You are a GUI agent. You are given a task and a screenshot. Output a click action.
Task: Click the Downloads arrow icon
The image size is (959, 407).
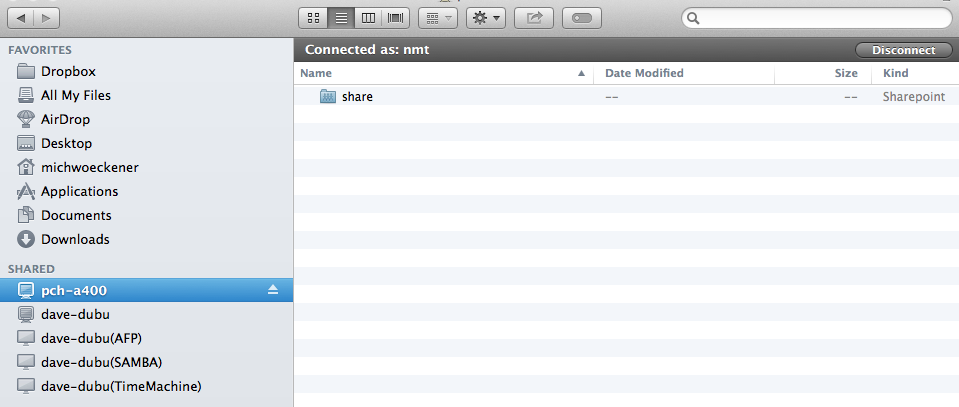(x=26, y=239)
